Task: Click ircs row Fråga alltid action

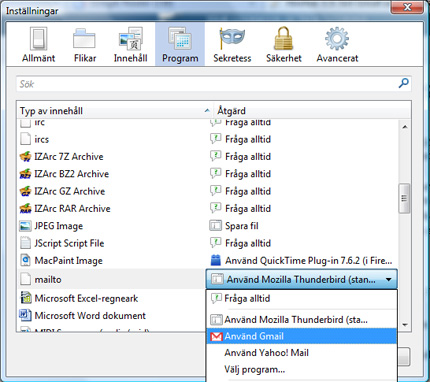Action: [x=248, y=139]
